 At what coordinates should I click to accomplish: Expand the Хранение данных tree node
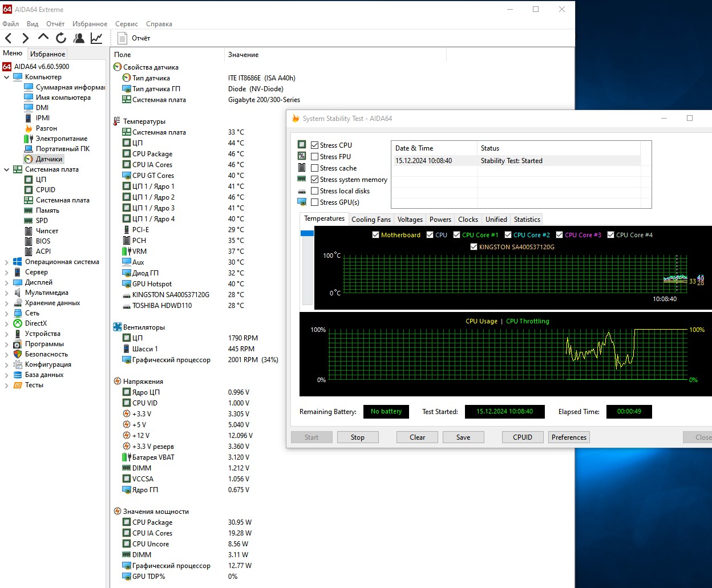[7, 303]
